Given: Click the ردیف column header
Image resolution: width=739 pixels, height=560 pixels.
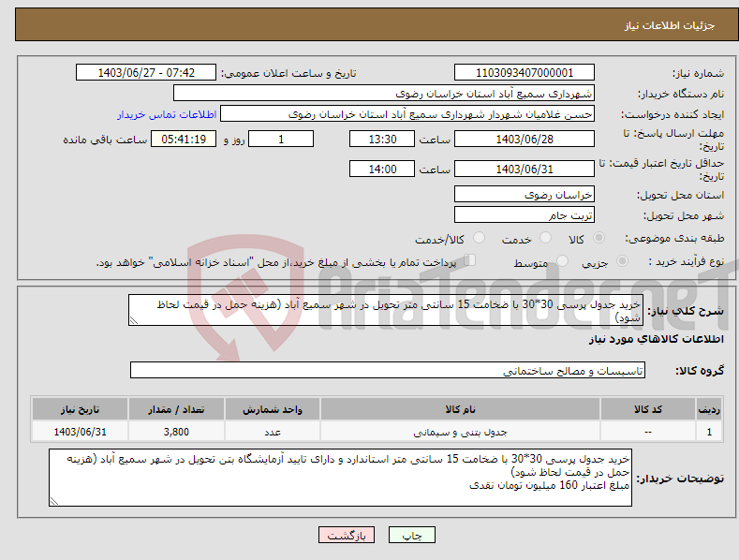Looking at the screenshot, I should 709,409.
